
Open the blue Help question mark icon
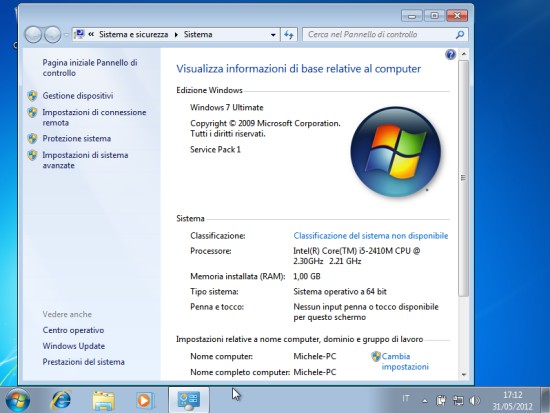click(x=450, y=54)
